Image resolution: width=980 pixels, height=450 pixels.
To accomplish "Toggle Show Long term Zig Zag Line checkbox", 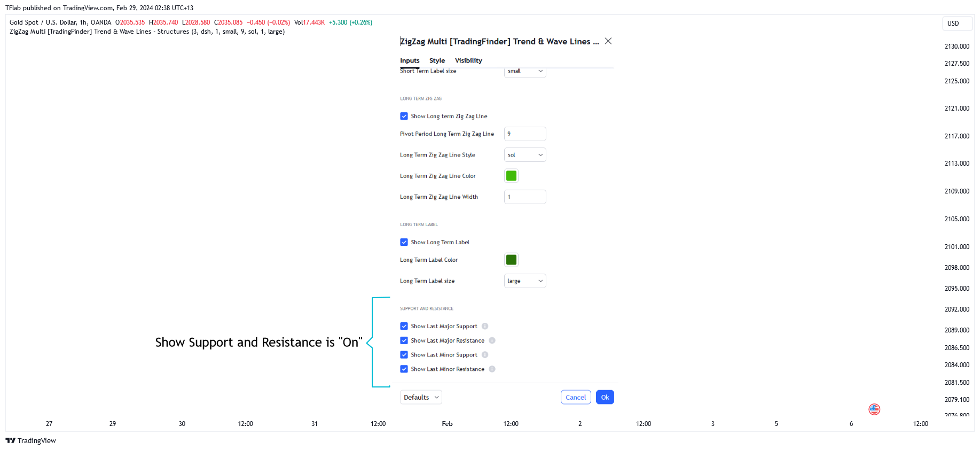I will pyautogui.click(x=404, y=116).
